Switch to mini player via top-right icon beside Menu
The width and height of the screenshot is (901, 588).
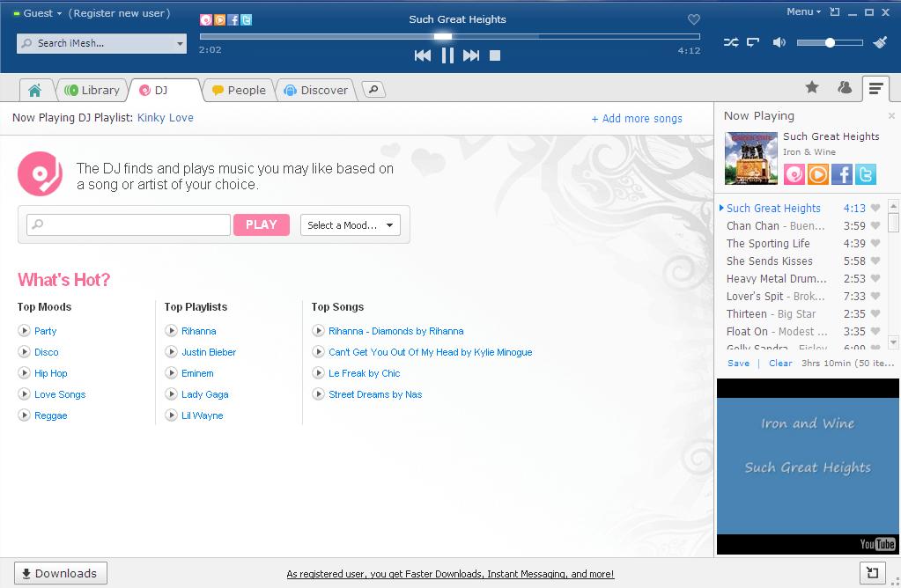coord(835,12)
